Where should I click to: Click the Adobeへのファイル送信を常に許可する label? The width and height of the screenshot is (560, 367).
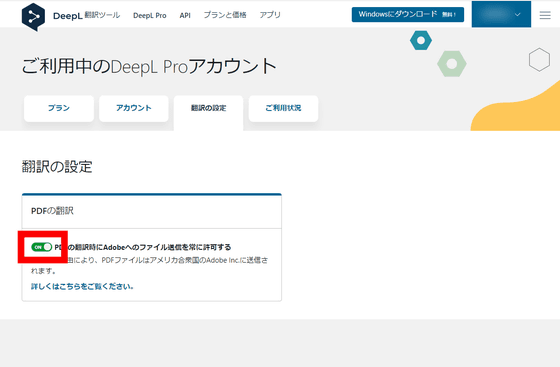pyautogui.click(x=143, y=247)
